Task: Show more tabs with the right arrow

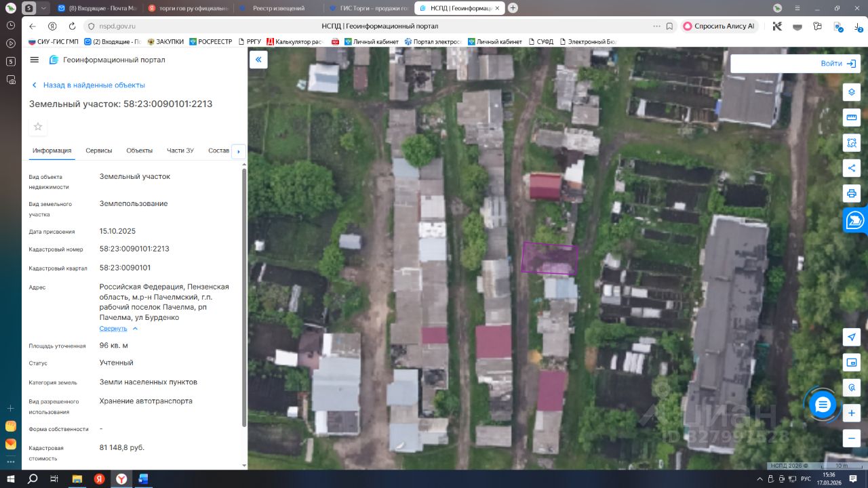Action: point(238,151)
